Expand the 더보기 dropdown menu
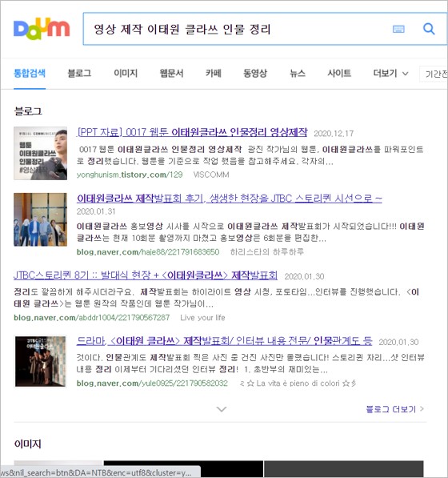Image resolution: width=448 pixels, height=478 pixels. pyautogui.click(x=390, y=73)
